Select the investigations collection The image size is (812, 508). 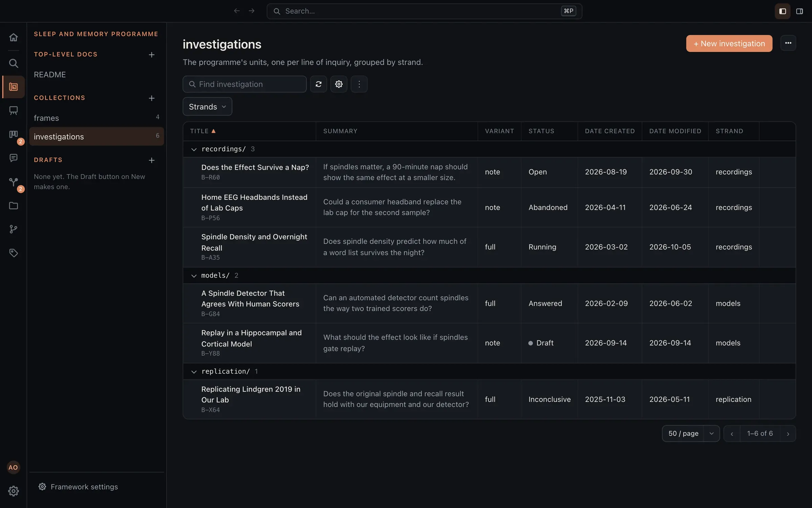click(96, 136)
